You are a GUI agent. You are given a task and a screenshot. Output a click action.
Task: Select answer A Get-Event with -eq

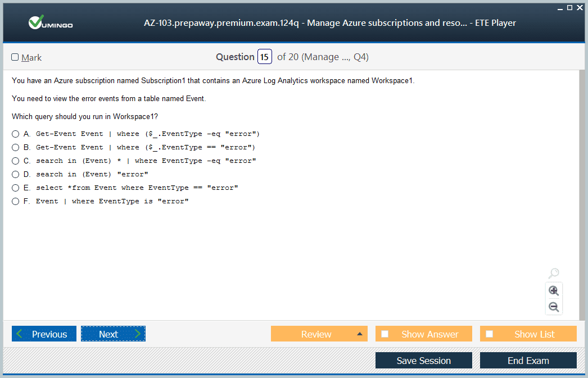click(x=16, y=134)
